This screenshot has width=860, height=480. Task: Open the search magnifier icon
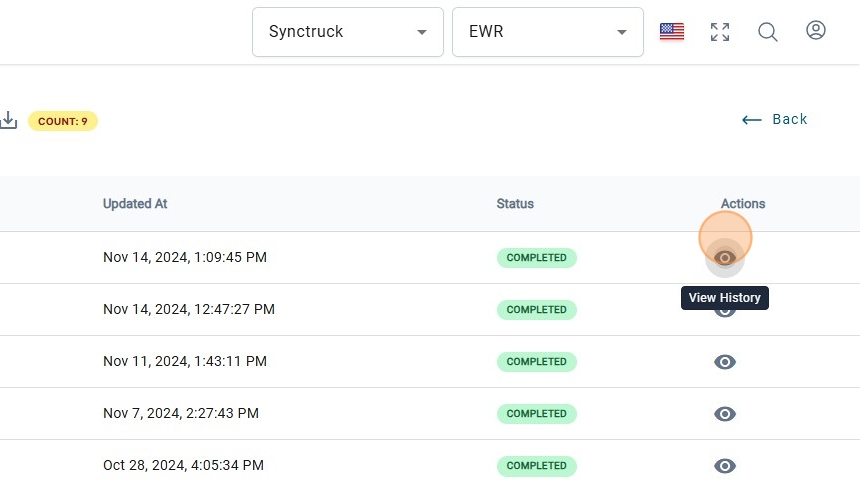(768, 32)
